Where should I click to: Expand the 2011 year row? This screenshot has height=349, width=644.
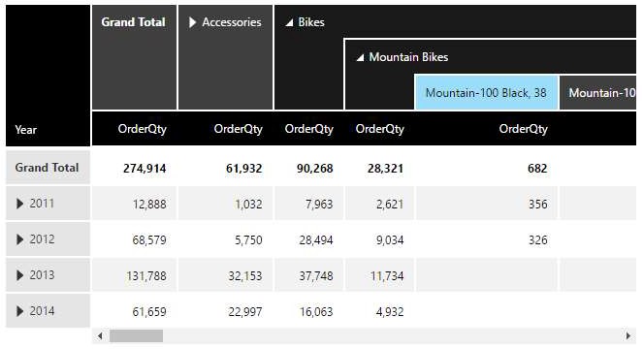[19, 204]
